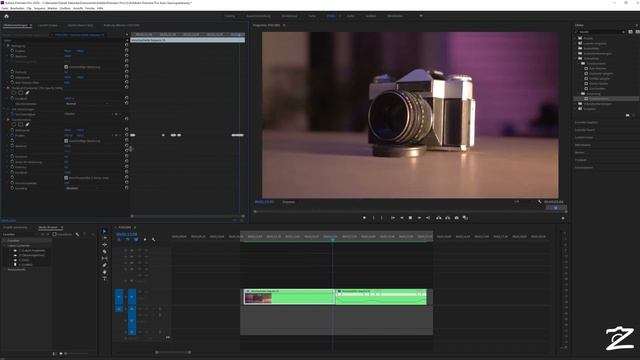Image resolution: width=640 pixels, height=360 pixels.
Task: Create ellipse mask under Deckkraft
Action: tap(14, 93)
